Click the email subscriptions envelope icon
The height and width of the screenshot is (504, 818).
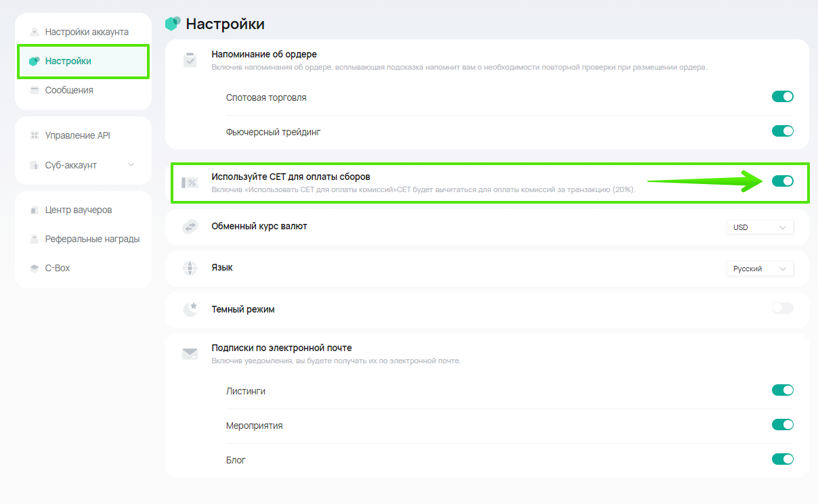point(190,353)
